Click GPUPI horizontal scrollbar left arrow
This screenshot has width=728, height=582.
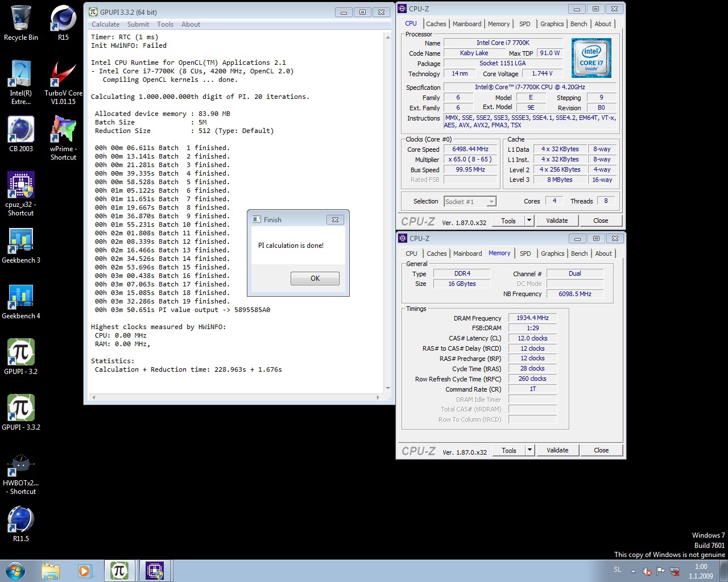[x=94, y=397]
